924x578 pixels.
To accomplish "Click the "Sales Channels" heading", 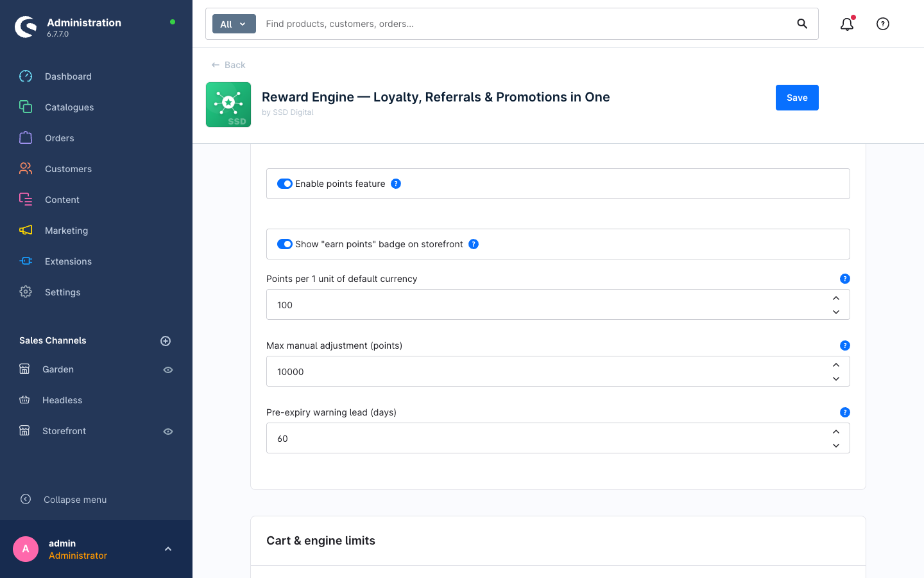I will click(53, 340).
